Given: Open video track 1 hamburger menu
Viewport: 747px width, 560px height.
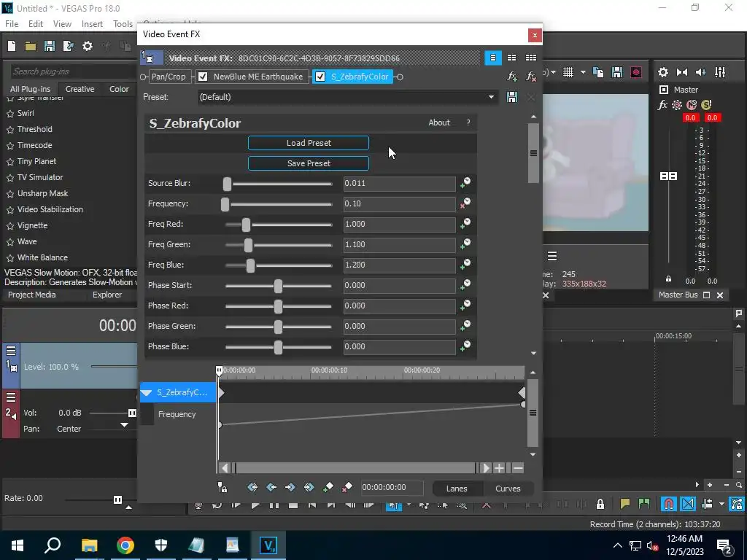Looking at the screenshot, I should (x=11, y=351).
